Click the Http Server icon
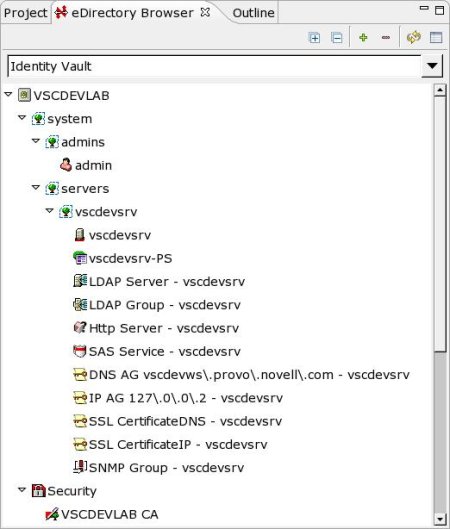Image resolution: width=450 pixels, height=529 pixels. pos(80,328)
